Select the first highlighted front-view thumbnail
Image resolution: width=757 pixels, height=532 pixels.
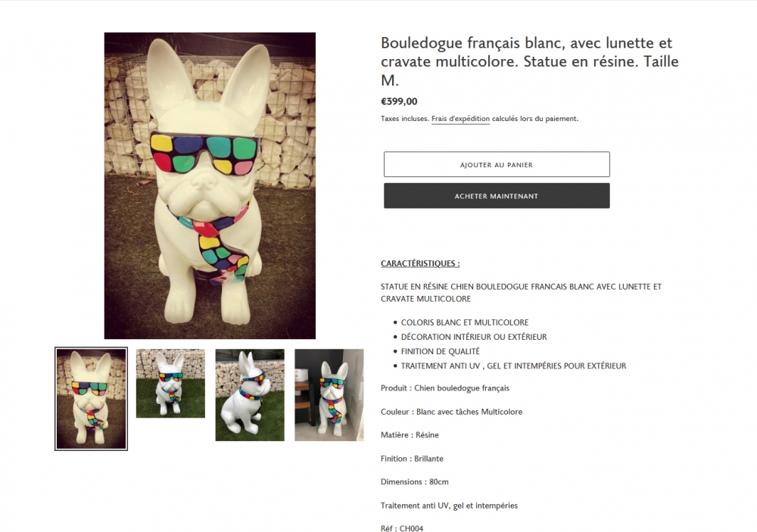(x=92, y=399)
